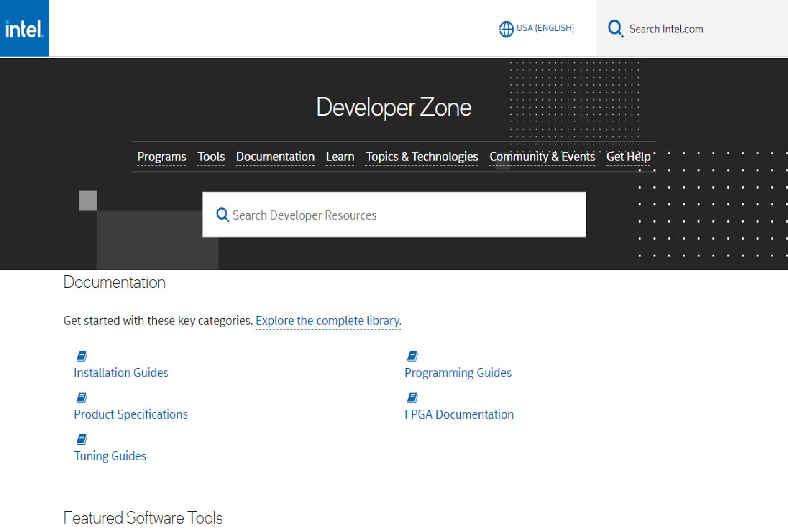Click the book icon above Tuning Guides

(x=82, y=439)
